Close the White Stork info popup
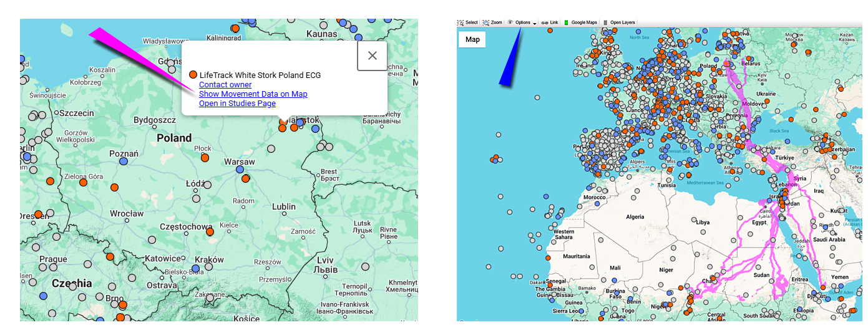Screen dimensions: 868x325 click(x=373, y=56)
